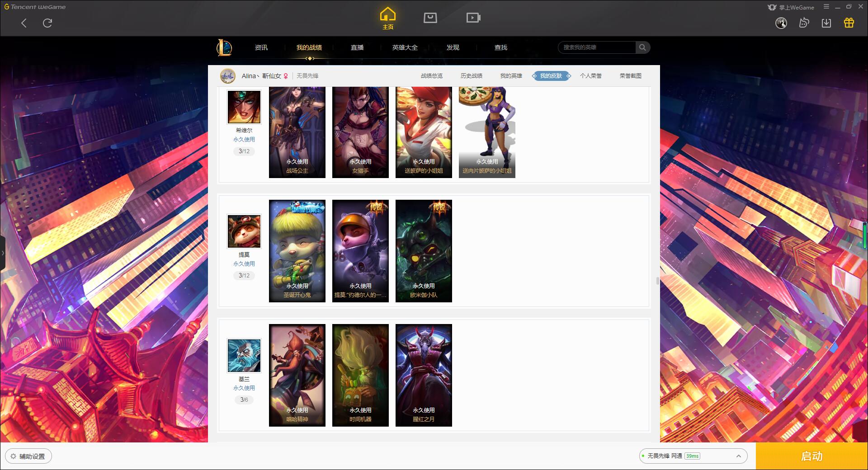868x470 pixels.
Task: Open 辅助设置 settings button
Action: pyautogui.click(x=28, y=456)
